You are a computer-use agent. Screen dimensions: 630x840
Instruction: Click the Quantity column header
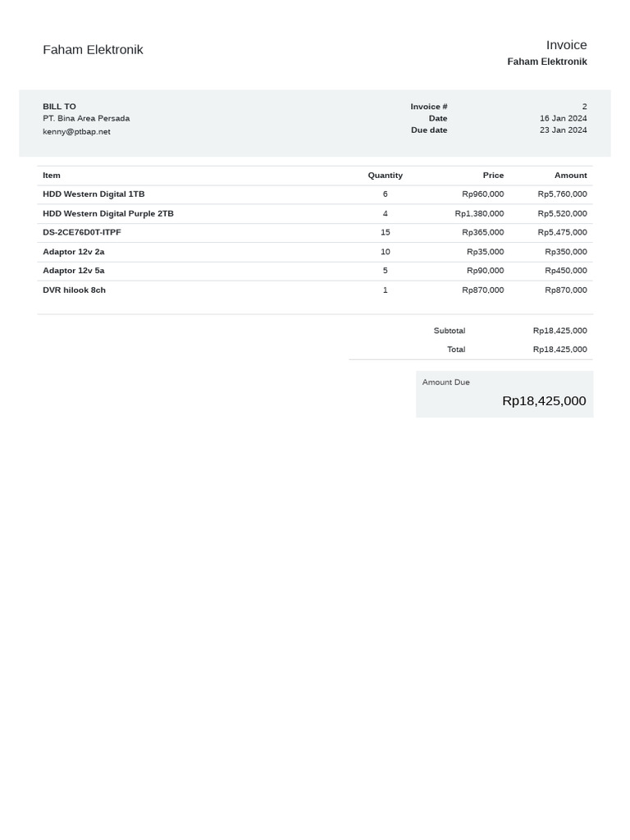point(385,175)
